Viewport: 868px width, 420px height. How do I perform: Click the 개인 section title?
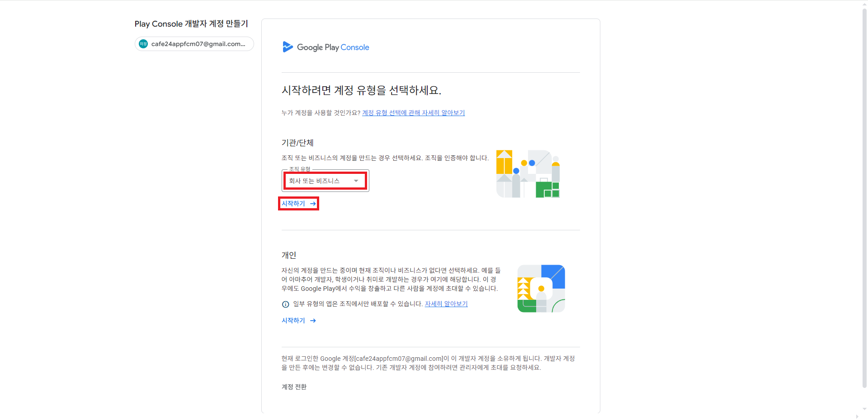[x=289, y=255]
